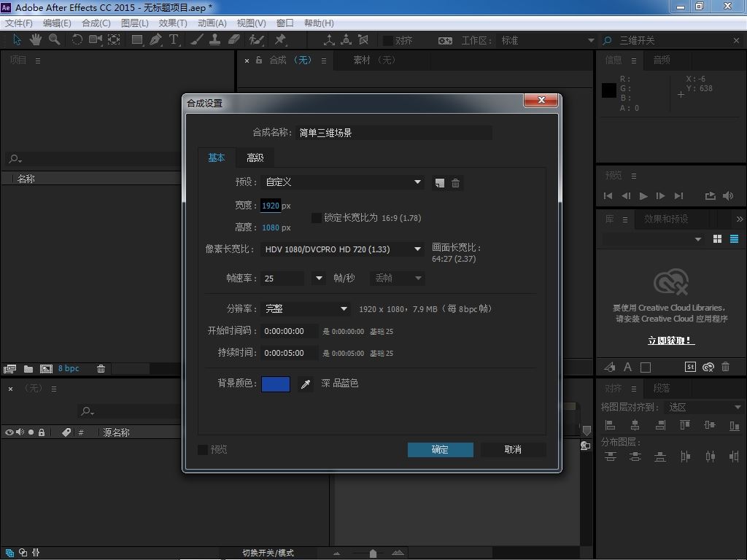Image resolution: width=747 pixels, height=560 pixels.
Task: Click the save preset icon beside 预设
Action: coord(439,183)
